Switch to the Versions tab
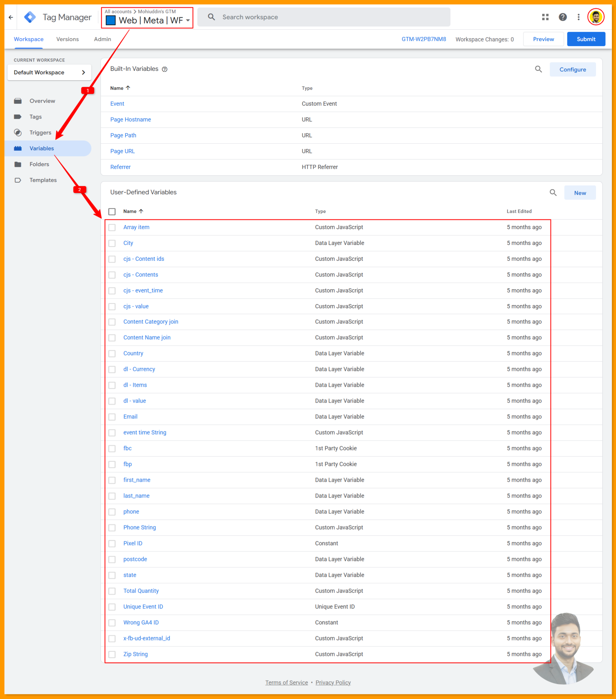Screen dimensions: 616x699 [67, 39]
